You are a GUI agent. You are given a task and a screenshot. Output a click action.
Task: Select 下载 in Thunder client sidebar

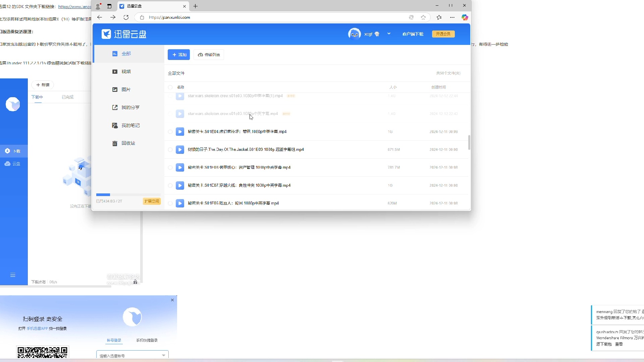[x=14, y=151]
